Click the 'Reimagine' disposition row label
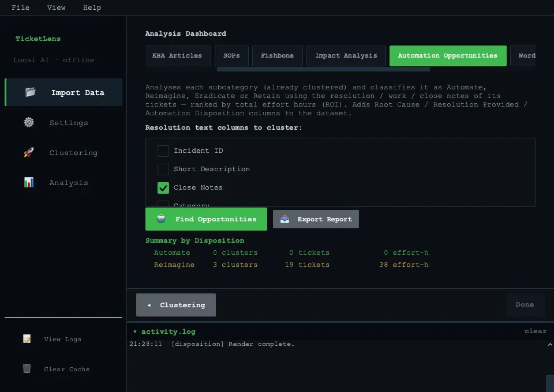This screenshot has height=392, width=554. tap(174, 265)
